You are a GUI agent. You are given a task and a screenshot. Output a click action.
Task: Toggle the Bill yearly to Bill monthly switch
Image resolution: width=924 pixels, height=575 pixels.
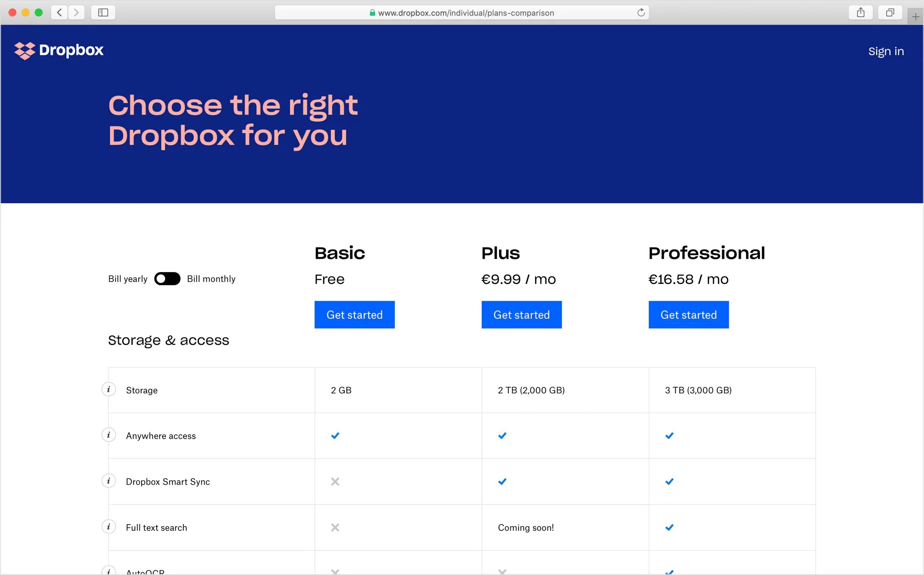tap(167, 278)
